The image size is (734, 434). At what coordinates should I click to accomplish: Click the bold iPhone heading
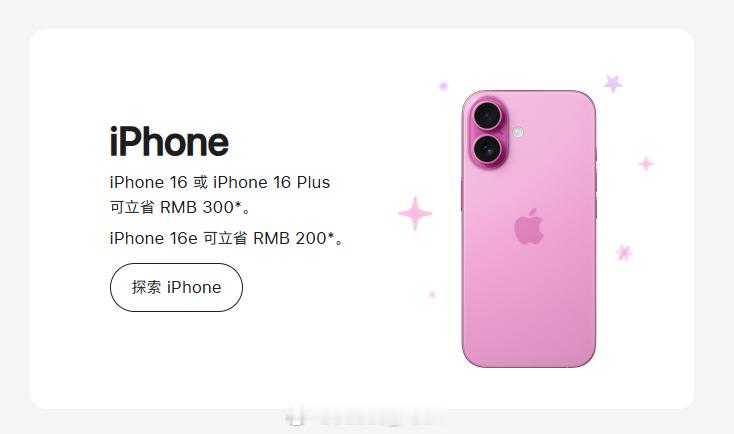pyautogui.click(x=169, y=141)
